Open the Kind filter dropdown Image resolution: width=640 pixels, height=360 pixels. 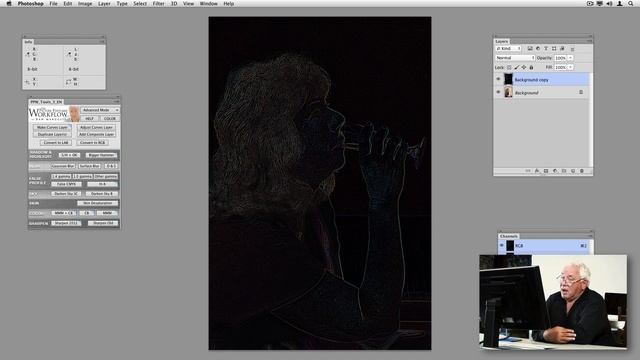(508, 49)
